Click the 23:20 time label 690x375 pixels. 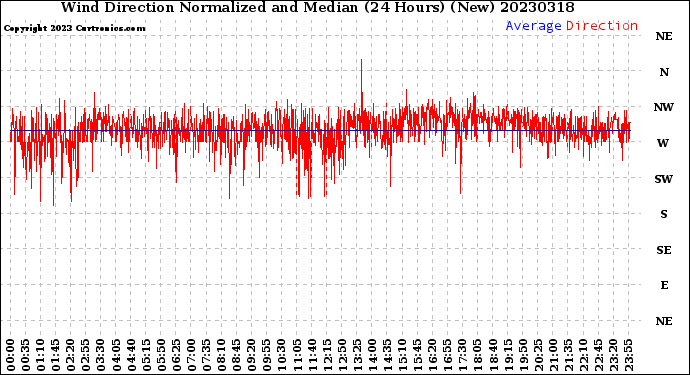613,355
